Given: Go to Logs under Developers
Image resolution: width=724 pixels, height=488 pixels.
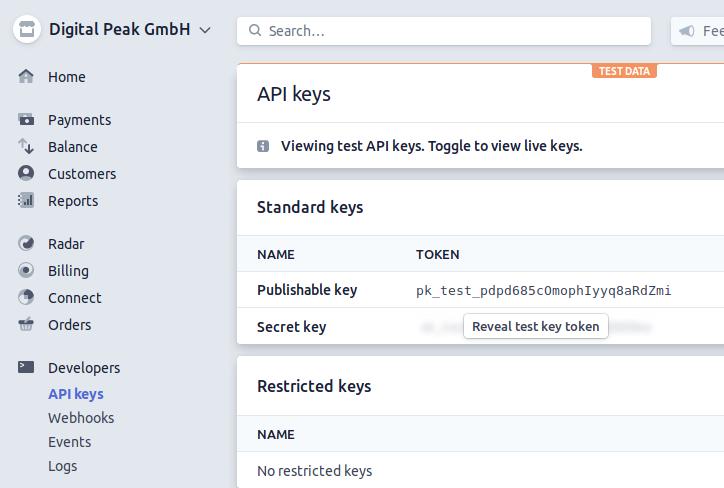Looking at the screenshot, I should [x=62, y=466].
